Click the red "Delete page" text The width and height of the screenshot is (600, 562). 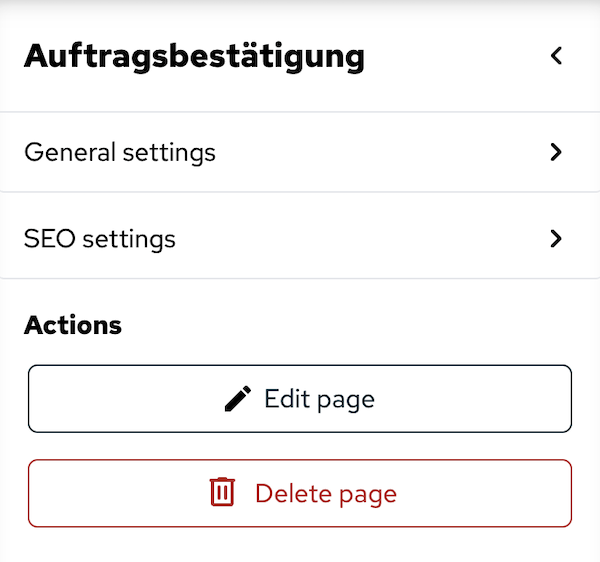point(326,493)
